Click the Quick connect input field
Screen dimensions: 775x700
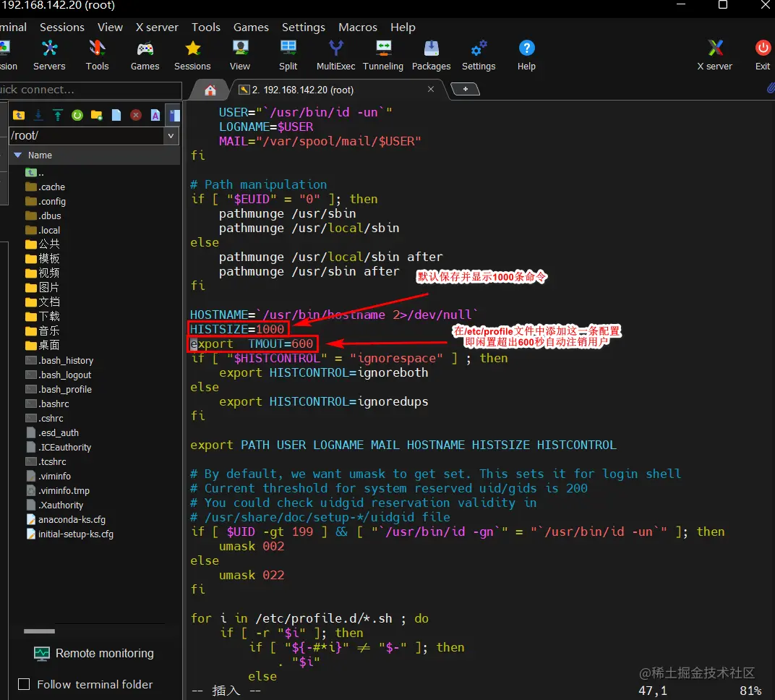click(x=90, y=90)
